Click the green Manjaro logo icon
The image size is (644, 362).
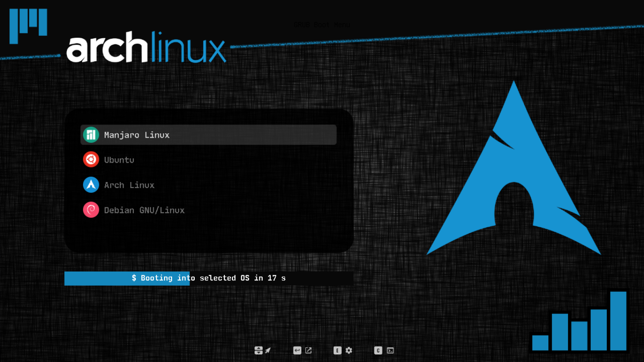click(x=91, y=135)
